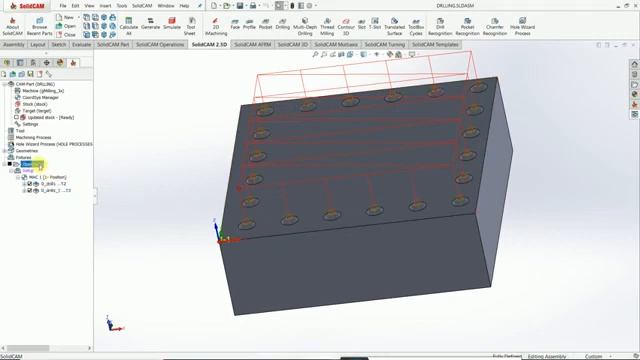640x360 pixels.
Task: Switch to the SolidCAM 3D tab
Action: pyautogui.click(x=293, y=44)
